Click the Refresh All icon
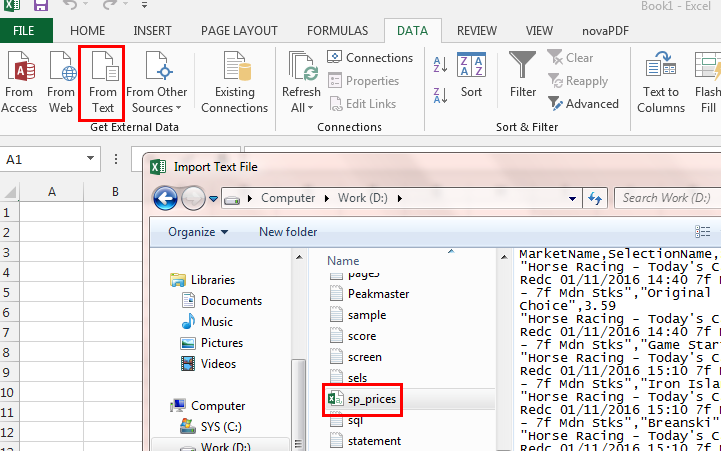The image size is (721, 451). click(x=301, y=68)
